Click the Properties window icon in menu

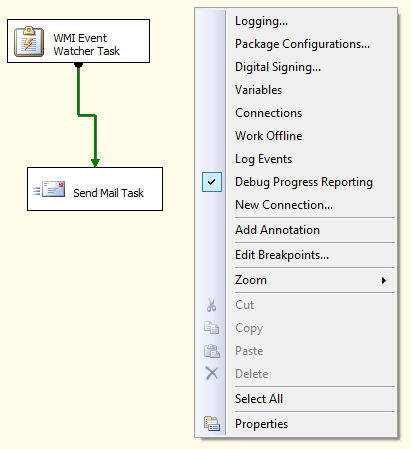click(212, 424)
